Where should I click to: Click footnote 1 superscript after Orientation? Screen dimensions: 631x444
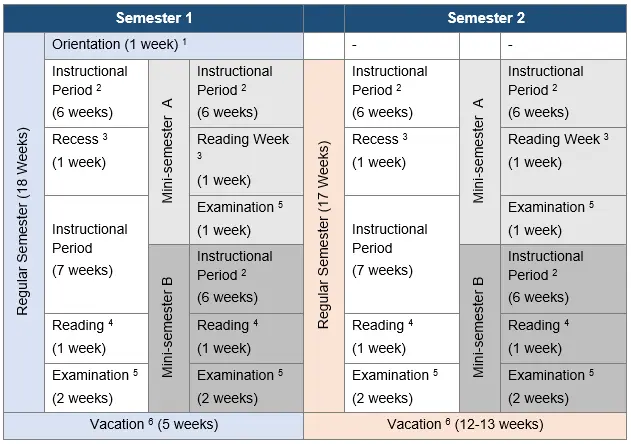point(185,42)
